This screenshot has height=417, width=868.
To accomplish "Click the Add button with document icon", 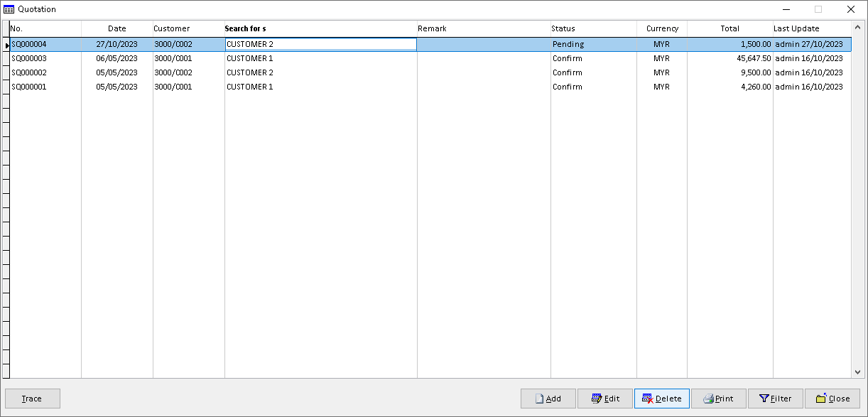I will click(548, 399).
